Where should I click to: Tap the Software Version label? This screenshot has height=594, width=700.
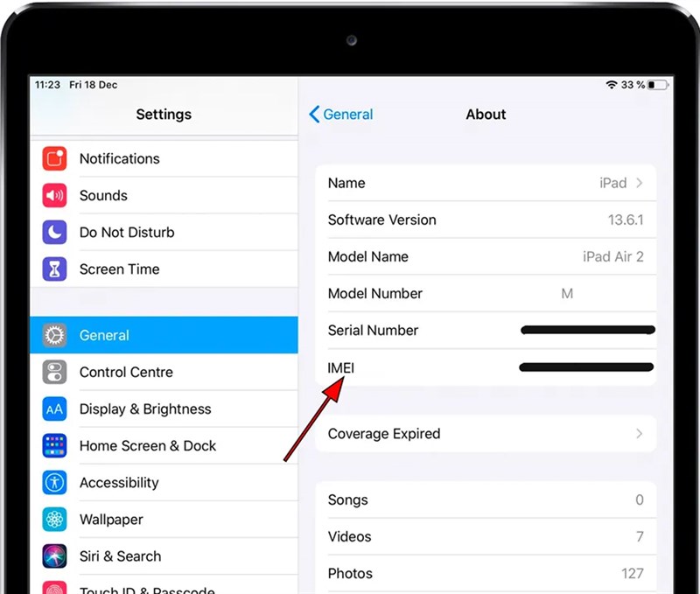click(382, 220)
